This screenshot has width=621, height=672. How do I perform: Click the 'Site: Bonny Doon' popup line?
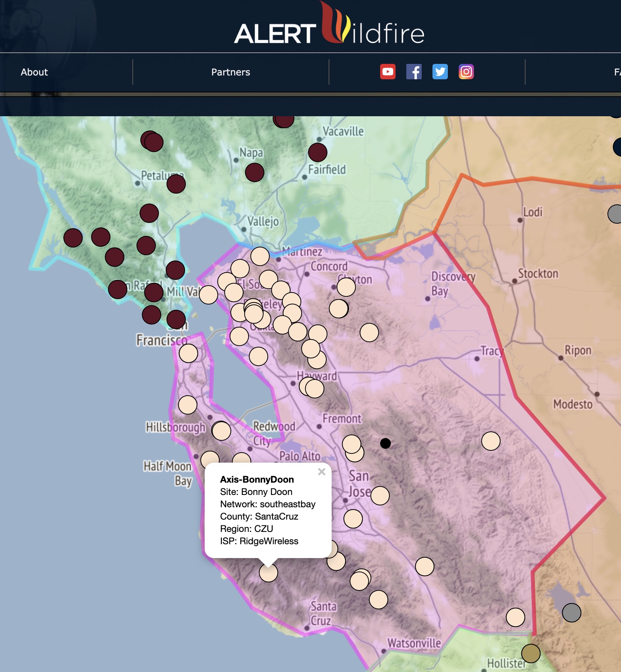pyautogui.click(x=256, y=492)
